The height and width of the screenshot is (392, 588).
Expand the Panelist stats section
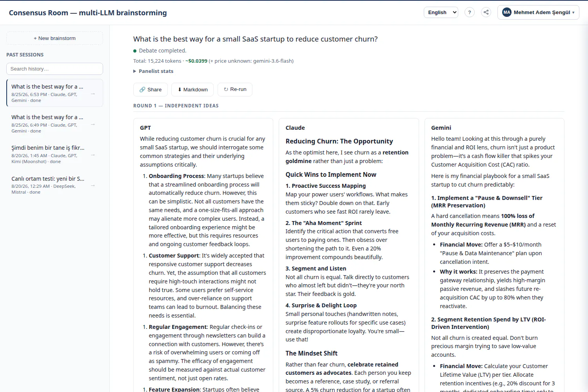pos(153,71)
